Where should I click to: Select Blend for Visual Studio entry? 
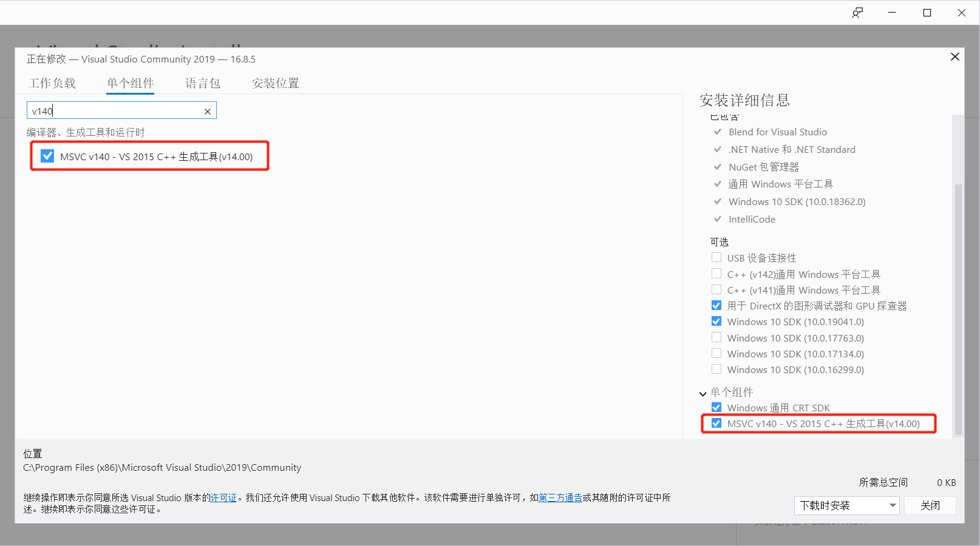(x=778, y=132)
